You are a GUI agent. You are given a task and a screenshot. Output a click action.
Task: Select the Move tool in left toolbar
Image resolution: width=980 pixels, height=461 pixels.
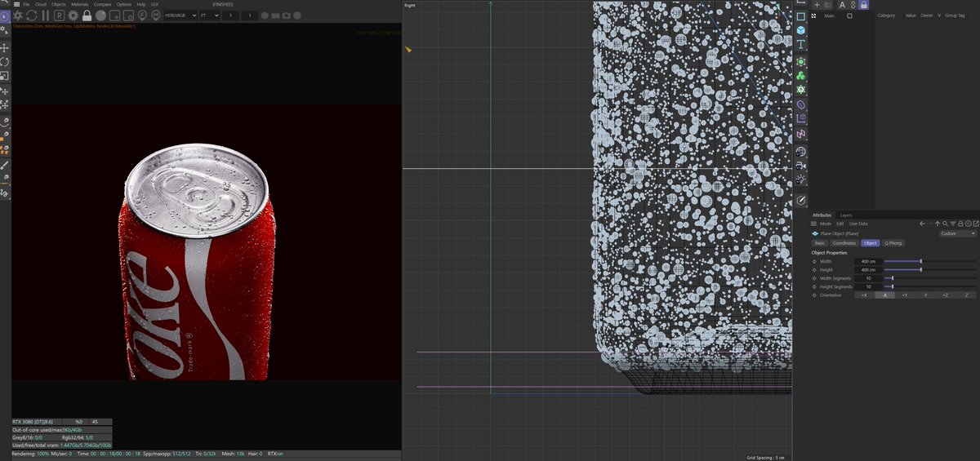pos(4,48)
